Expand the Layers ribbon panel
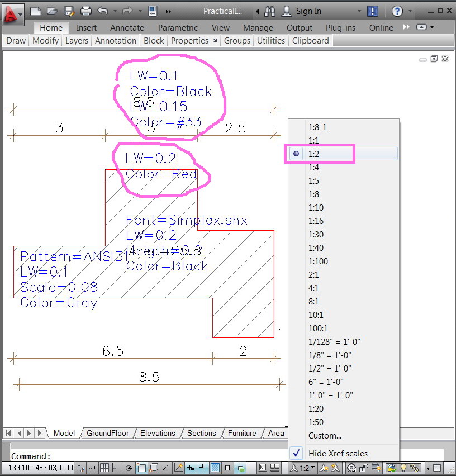The image size is (456, 476). [77, 41]
